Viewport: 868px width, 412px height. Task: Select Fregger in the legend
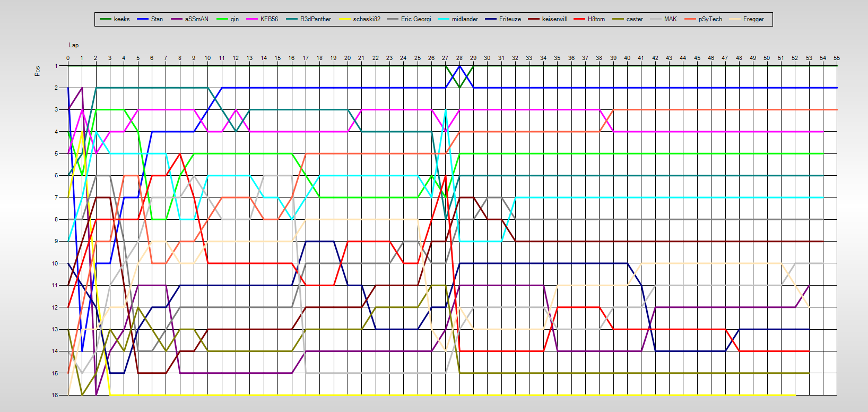pyautogui.click(x=753, y=19)
